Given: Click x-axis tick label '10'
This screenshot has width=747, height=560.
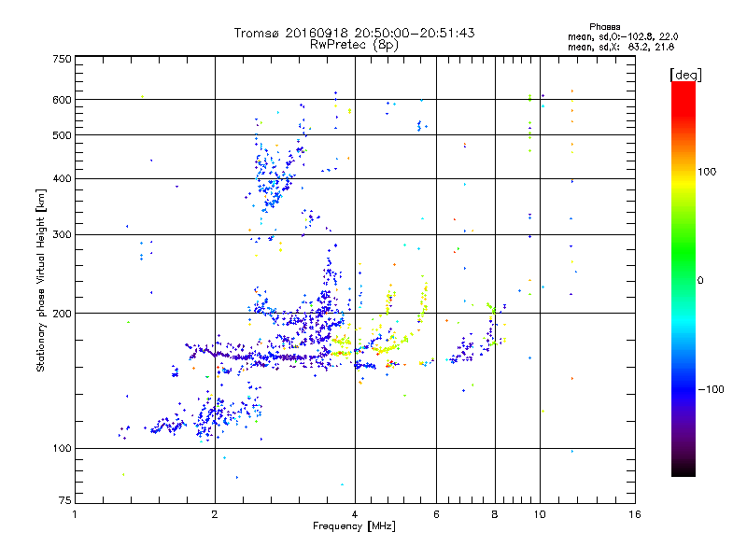Looking at the screenshot, I should pos(540,514).
